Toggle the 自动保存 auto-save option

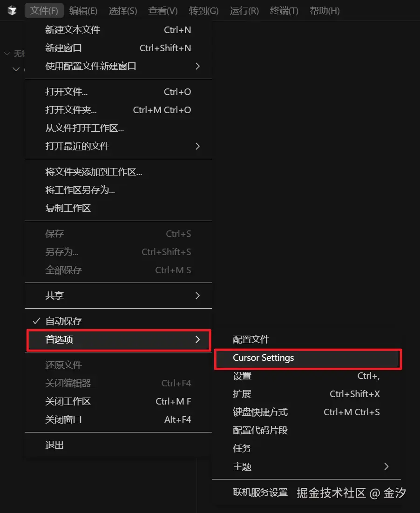click(64, 321)
